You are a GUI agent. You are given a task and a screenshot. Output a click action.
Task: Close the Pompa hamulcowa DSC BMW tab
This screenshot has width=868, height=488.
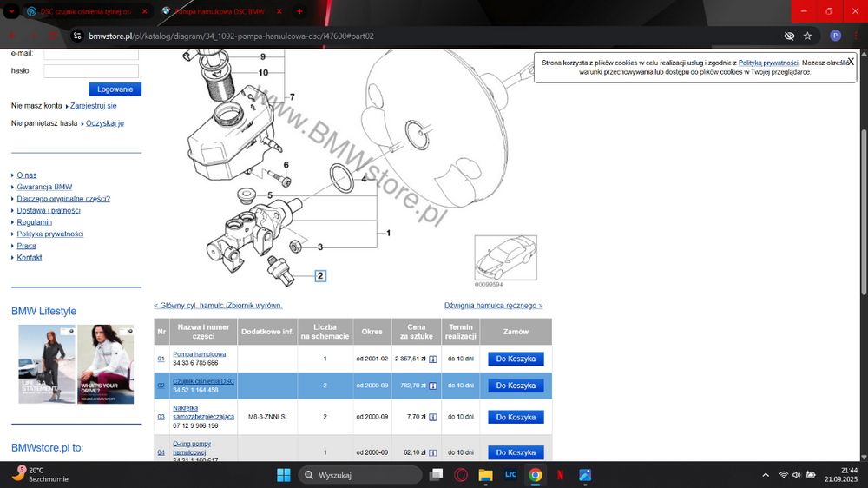coord(279,11)
